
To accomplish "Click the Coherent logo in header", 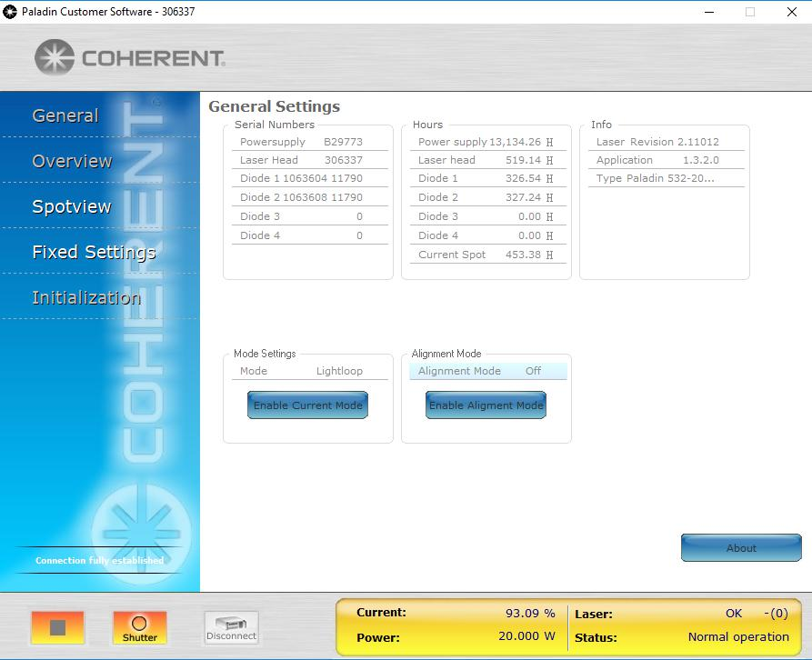I will tap(130, 58).
